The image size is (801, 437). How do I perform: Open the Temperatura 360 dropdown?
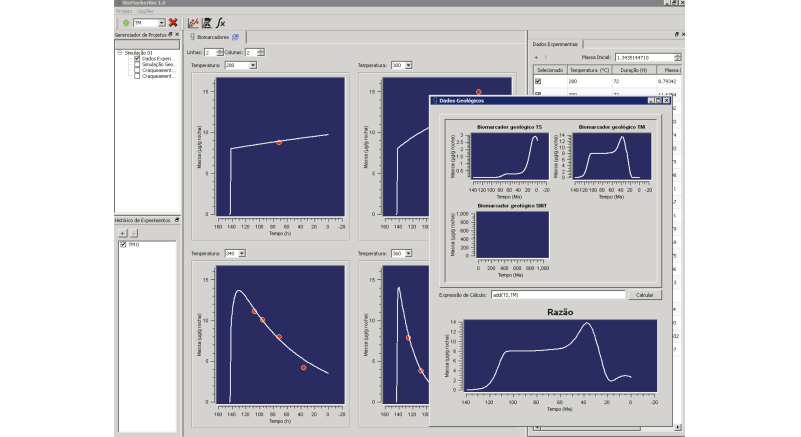click(408, 254)
